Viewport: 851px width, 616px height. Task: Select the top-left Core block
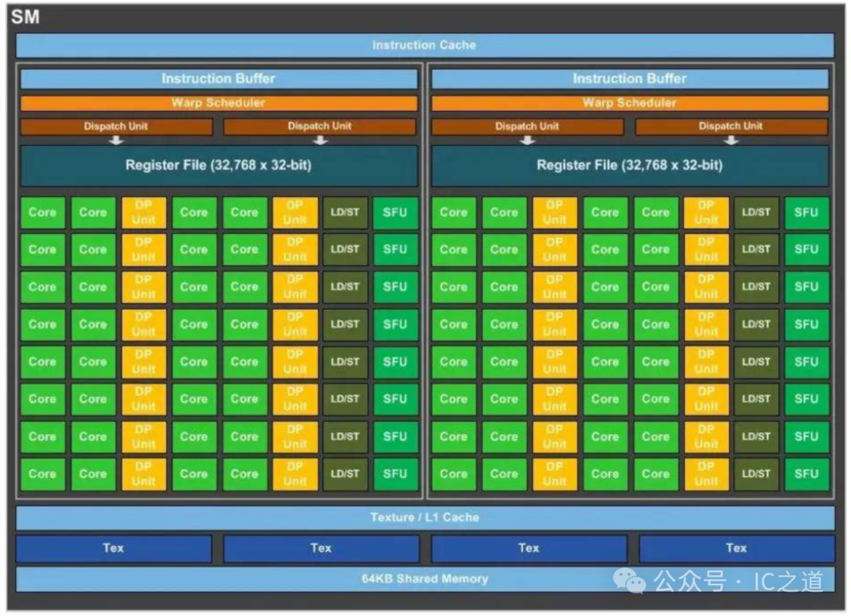43,212
